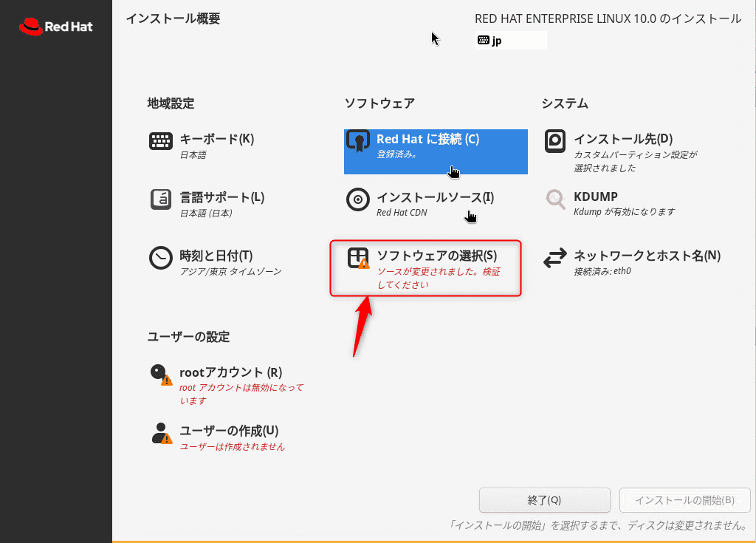This screenshot has height=543, width=756.
Task: Click the 言語サポート language icon
Action: click(x=160, y=199)
